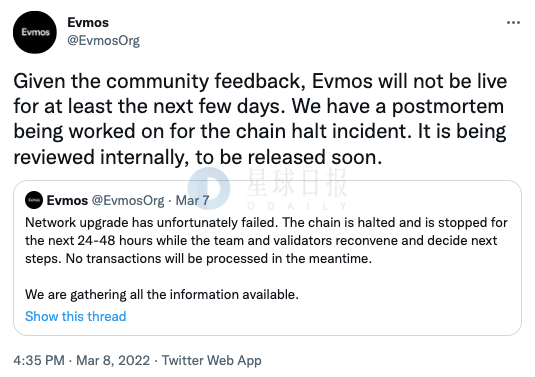Click the 'reviewed internally' line of tweet
Screen dimensions: 535x377
(x=198, y=158)
